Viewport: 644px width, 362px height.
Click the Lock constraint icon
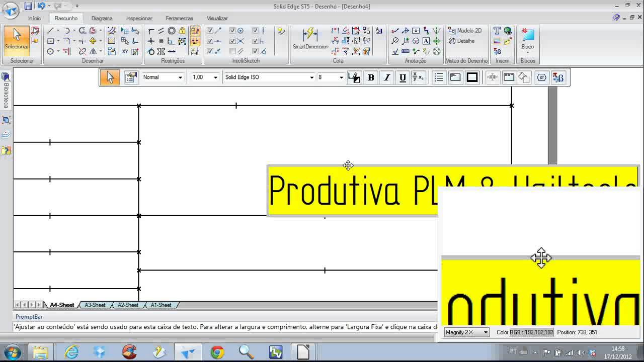[x=182, y=31]
